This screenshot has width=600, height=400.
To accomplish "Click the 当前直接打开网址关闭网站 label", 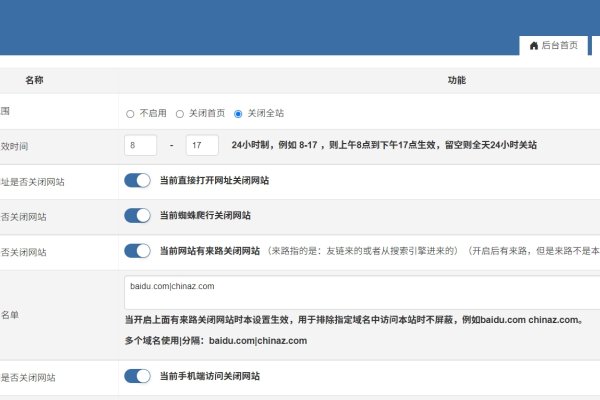I will (214, 180).
